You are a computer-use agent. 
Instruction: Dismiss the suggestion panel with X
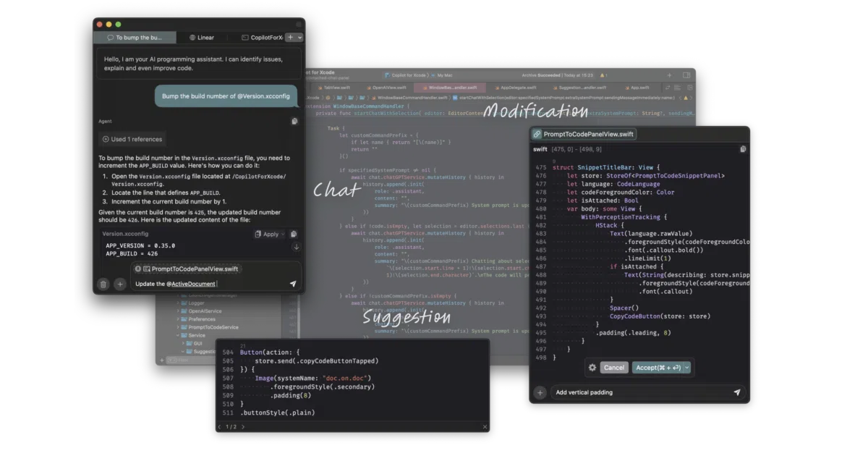click(485, 427)
